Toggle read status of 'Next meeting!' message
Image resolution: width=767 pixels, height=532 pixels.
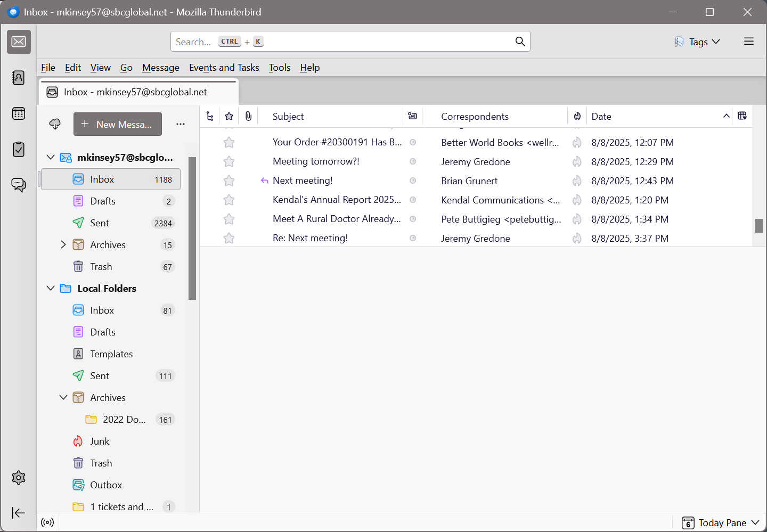click(x=412, y=181)
